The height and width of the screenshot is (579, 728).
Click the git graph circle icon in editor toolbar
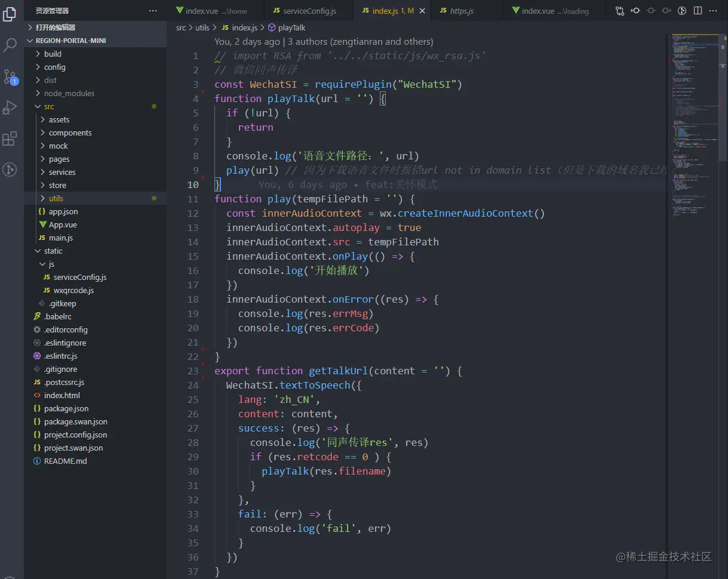[x=682, y=11]
